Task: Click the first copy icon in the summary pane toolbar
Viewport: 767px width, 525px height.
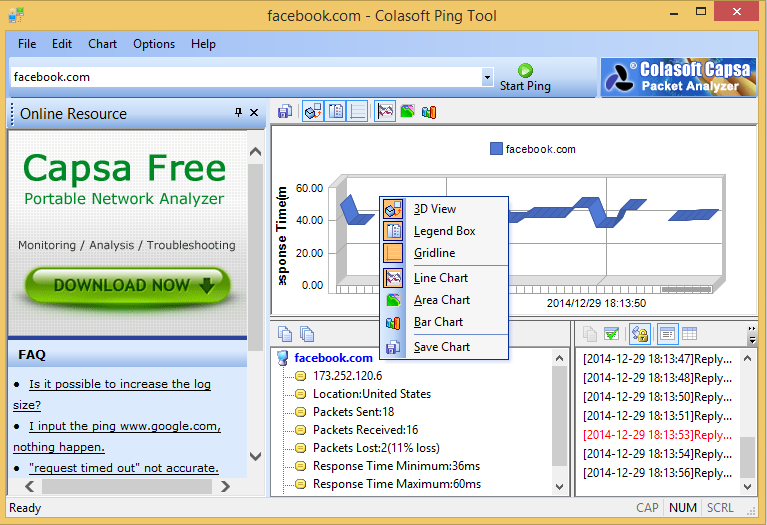Action: click(x=285, y=334)
